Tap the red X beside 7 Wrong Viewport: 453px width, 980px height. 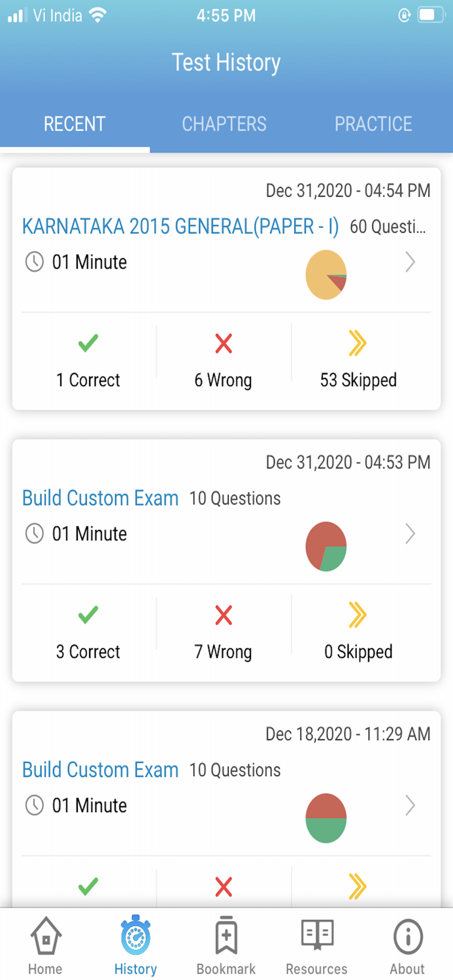[x=224, y=614]
